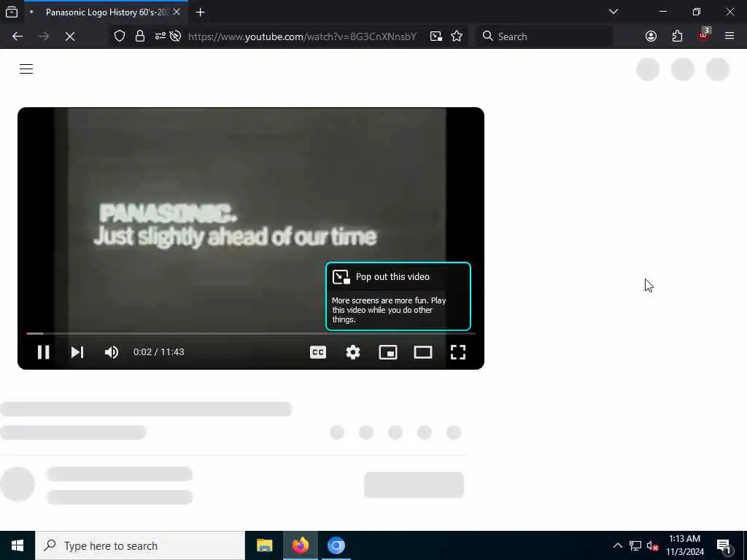The height and width of the screenshot is (560, 747).
Task: Open uBlock Origin extension icon
Action: [x=703, y=36]
